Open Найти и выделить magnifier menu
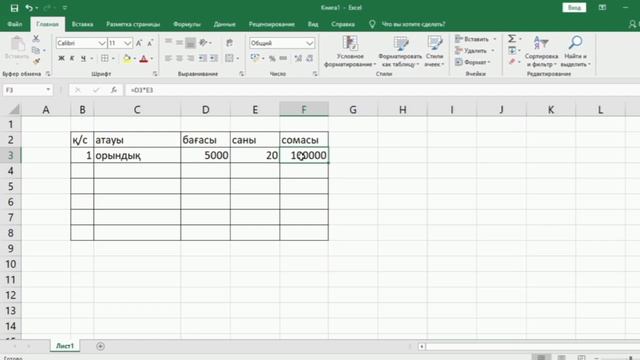The image size is (640, 360). [x=576, y=51]
